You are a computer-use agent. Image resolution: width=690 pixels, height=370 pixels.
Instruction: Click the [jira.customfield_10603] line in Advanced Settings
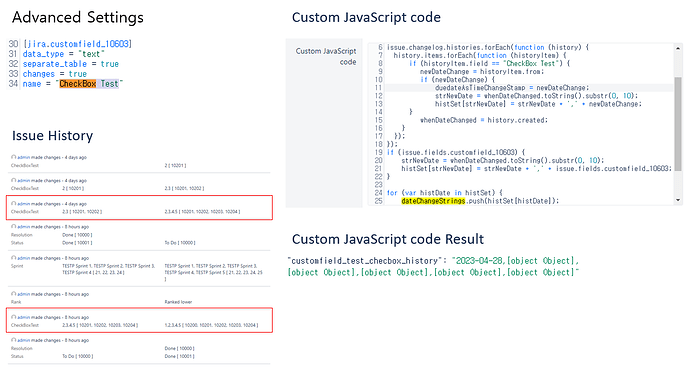77,44
